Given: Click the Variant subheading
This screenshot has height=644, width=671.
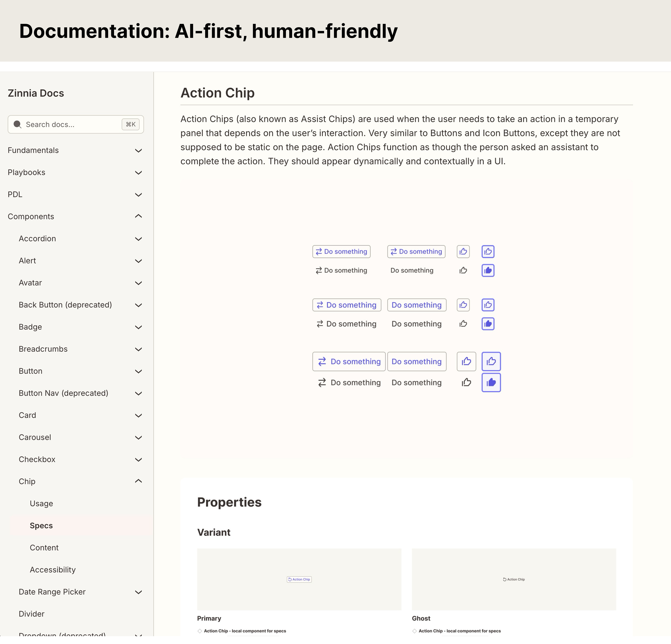Looking at the screenshot, I should (x=214, y=532).
